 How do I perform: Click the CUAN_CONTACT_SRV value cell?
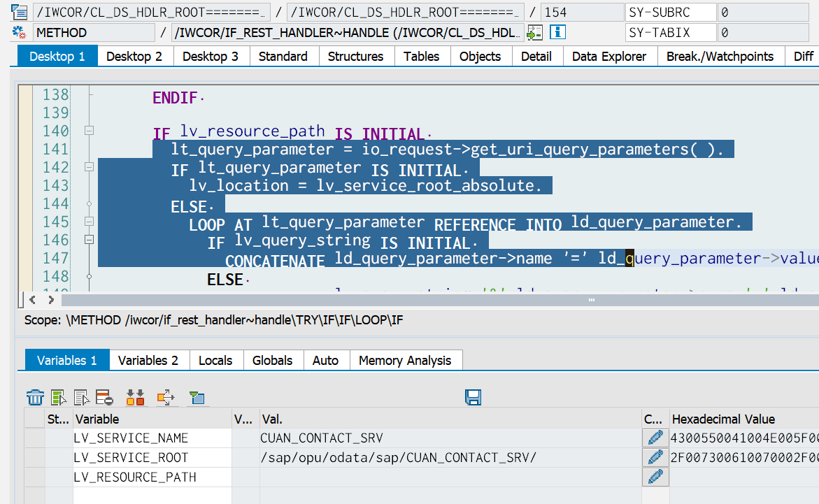(450, 438)
